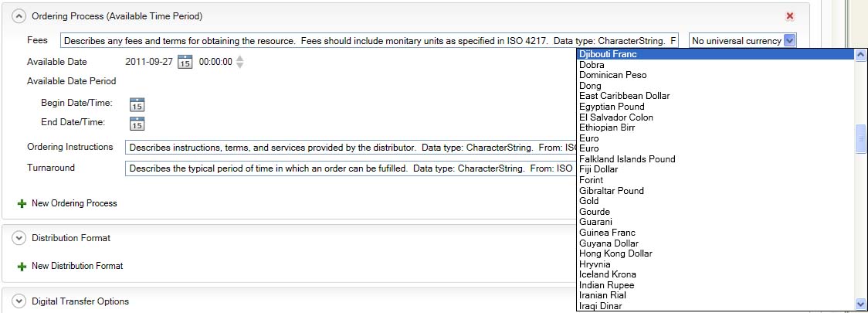The image size is (868, 313).
Task: Decrease the Available Date time with the down arrow
Action: [x=240, y=66]
